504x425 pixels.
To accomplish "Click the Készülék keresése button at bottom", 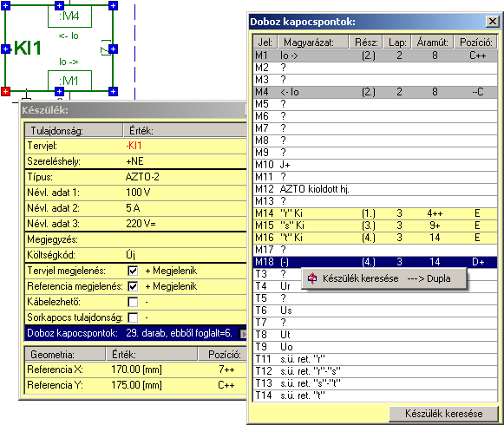I will point(443,414).
